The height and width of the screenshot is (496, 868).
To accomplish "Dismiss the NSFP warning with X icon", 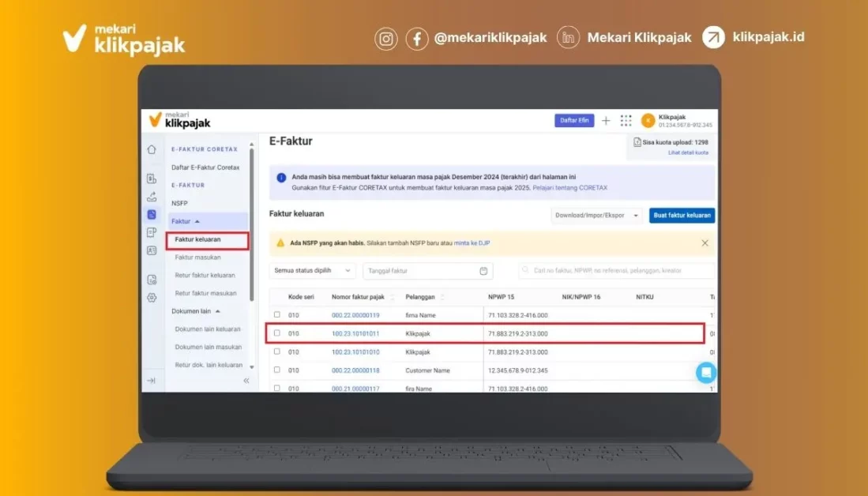I will [705, 243].
